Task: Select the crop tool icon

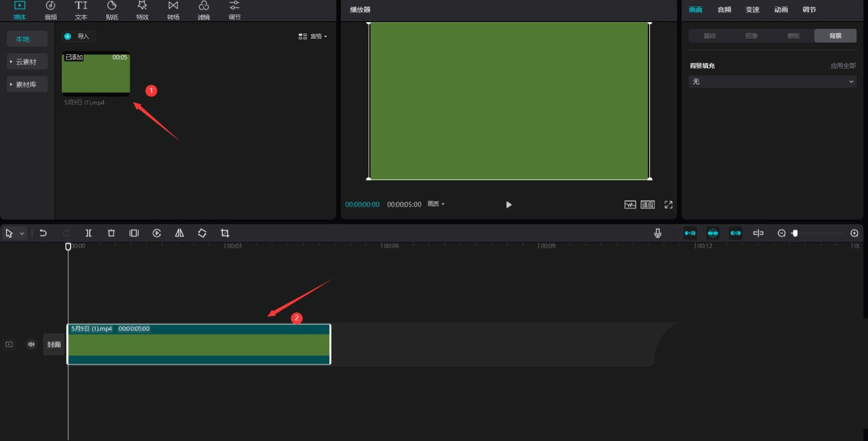Action: (225, 233)
